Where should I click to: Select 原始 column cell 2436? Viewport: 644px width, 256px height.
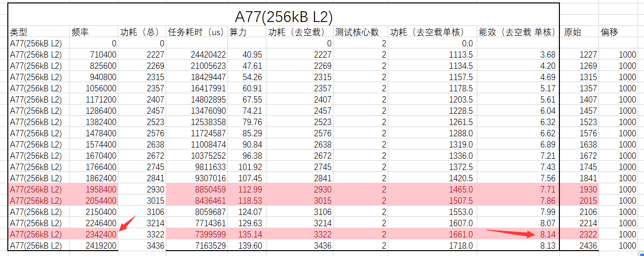(580, 246)
